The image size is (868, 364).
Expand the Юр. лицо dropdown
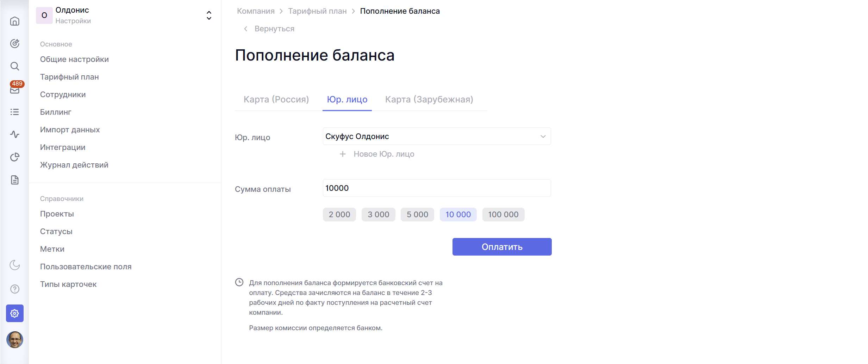click(x=437, y=136)
